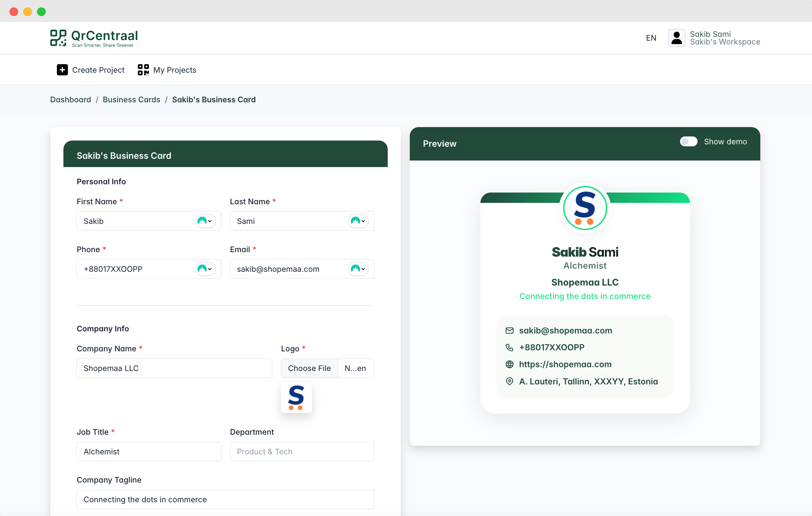Click the My Projects QR icon
Viewport: 812px width, 516px height.
point(143,70)
